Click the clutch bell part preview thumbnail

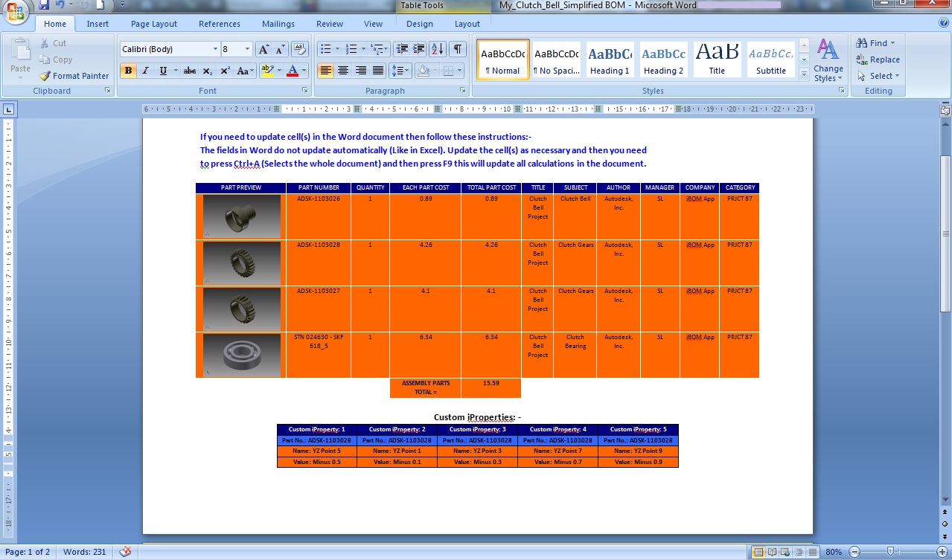click(x=241, y=216)
